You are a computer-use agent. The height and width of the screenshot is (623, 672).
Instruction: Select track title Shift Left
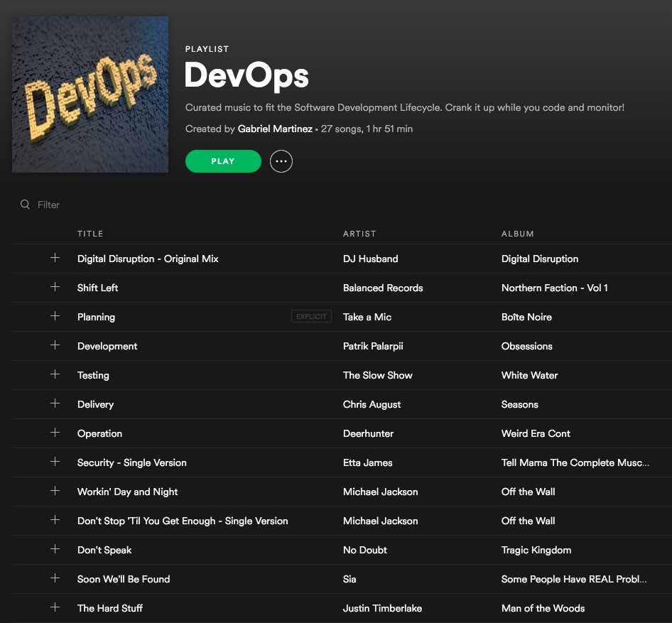coord(97,288)
